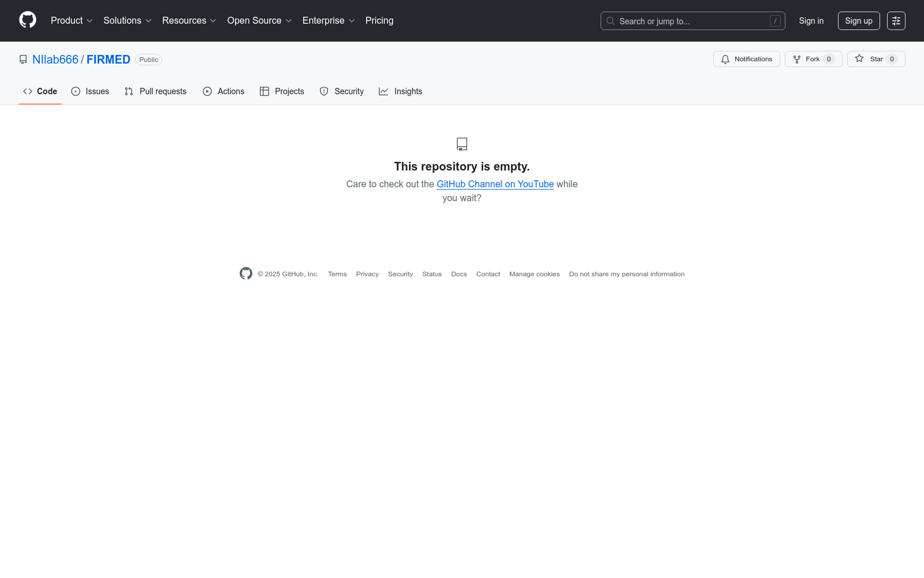Open the Resources dropdown

click(189, 21)
